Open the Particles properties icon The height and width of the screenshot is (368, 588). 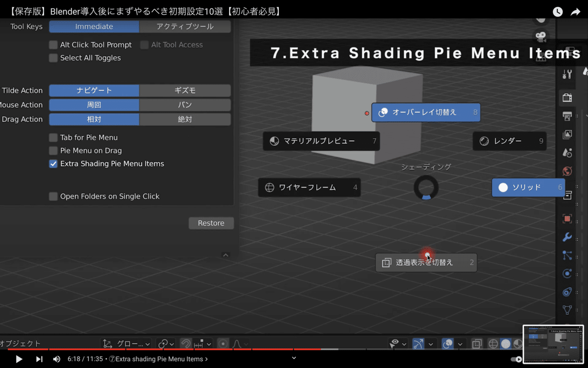[x=567, y=256]
